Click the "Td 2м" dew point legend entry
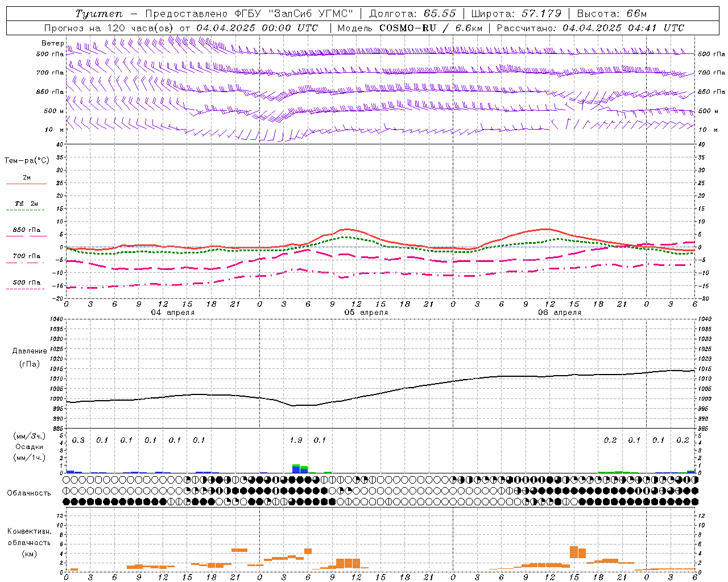 point(26,203)
